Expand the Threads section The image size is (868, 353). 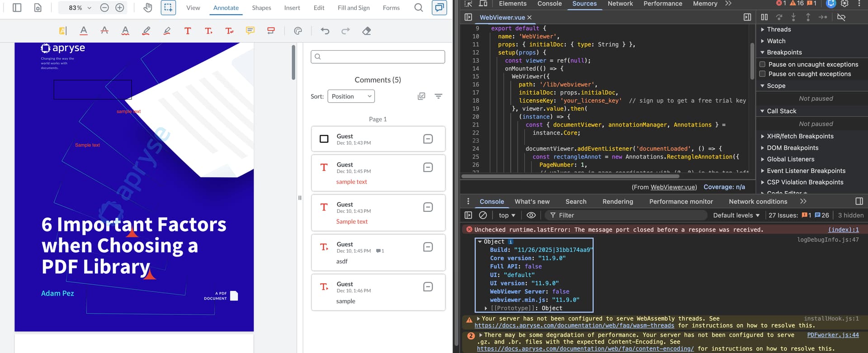(x=778, y=29)
